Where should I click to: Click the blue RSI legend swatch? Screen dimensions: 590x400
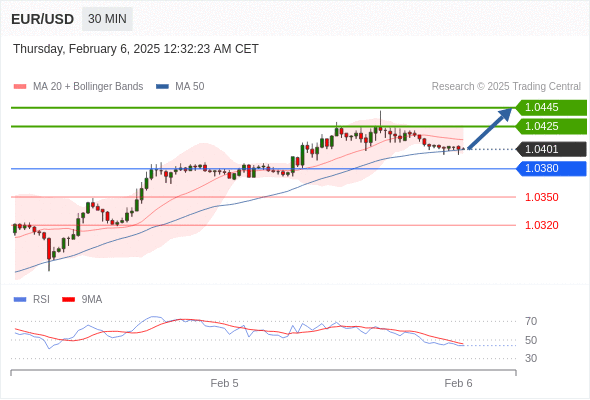pos(20,300)
